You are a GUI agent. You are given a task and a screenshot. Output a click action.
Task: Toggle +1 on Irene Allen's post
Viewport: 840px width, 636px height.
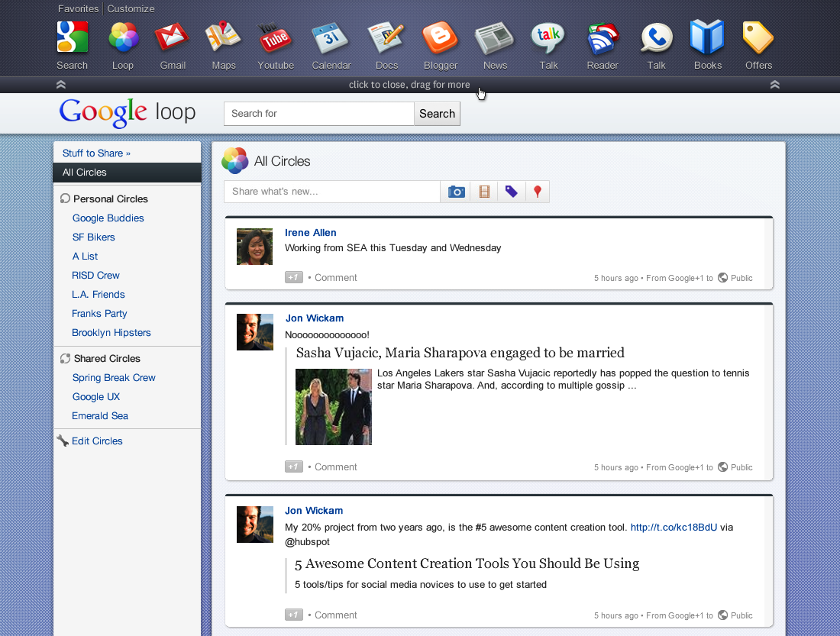tap(293, 278)
